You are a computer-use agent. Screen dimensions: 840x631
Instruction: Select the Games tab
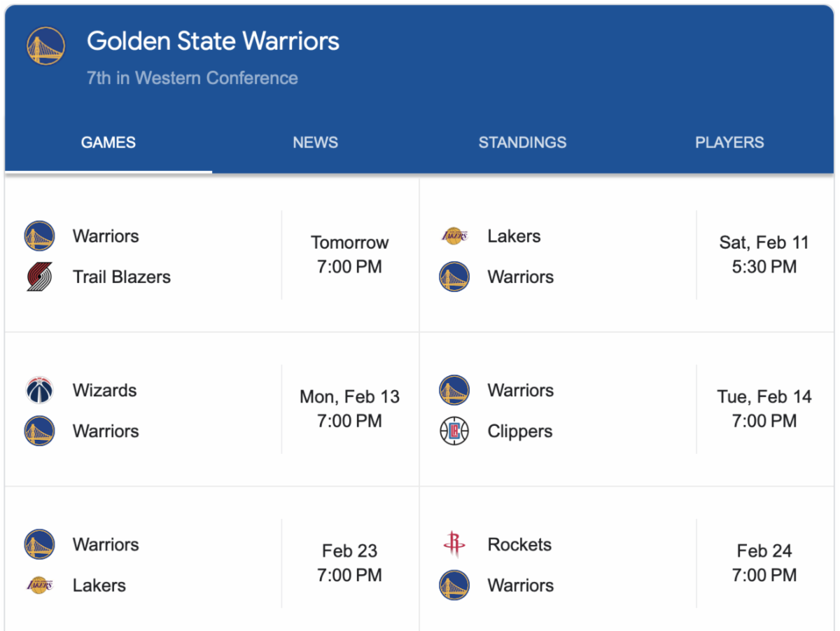pyautogui.click(x=108, y=143)
